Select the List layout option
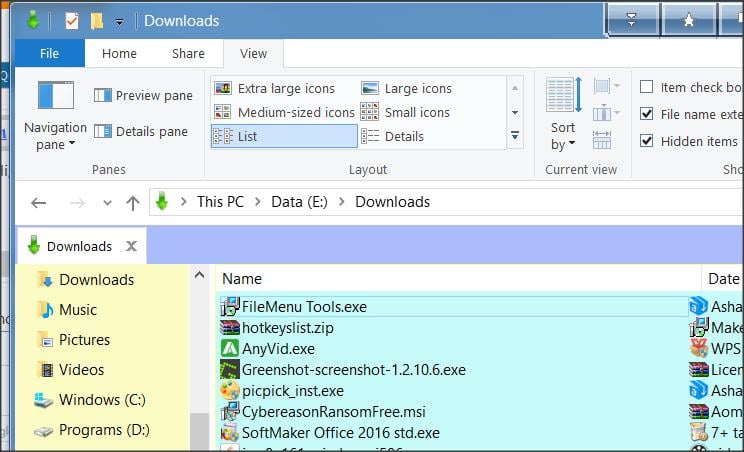The width and height of the screenshot is (744, 452). click(284, 136)
